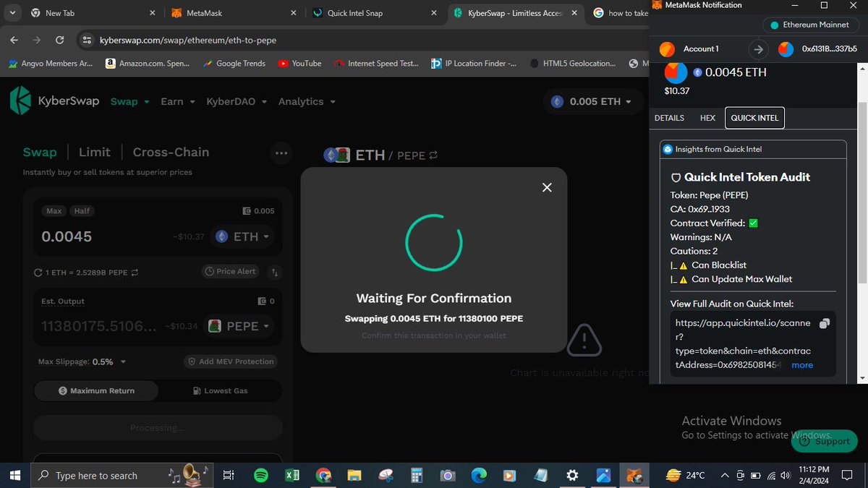Open the Google Trends bookmark

[x=233, y=64]
